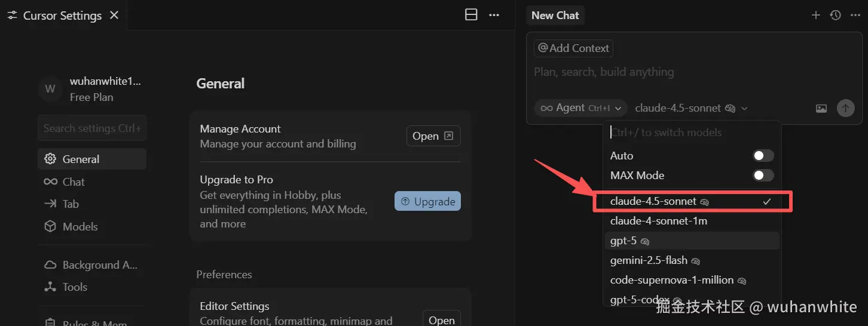Viewport: 868px width, 326px height.
Task: Select claude-4-sonnet-1m model
Action: tap(692, 221)
